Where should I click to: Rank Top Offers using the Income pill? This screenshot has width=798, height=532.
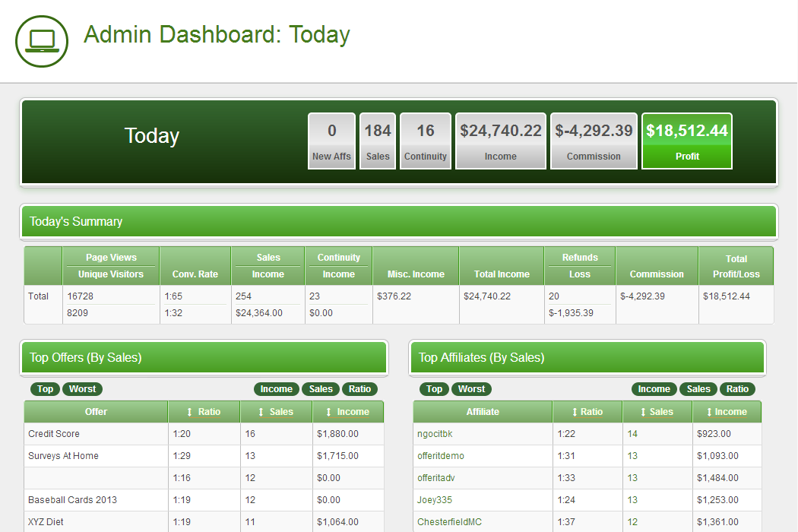pyautogui.click(x=276, y=389)
